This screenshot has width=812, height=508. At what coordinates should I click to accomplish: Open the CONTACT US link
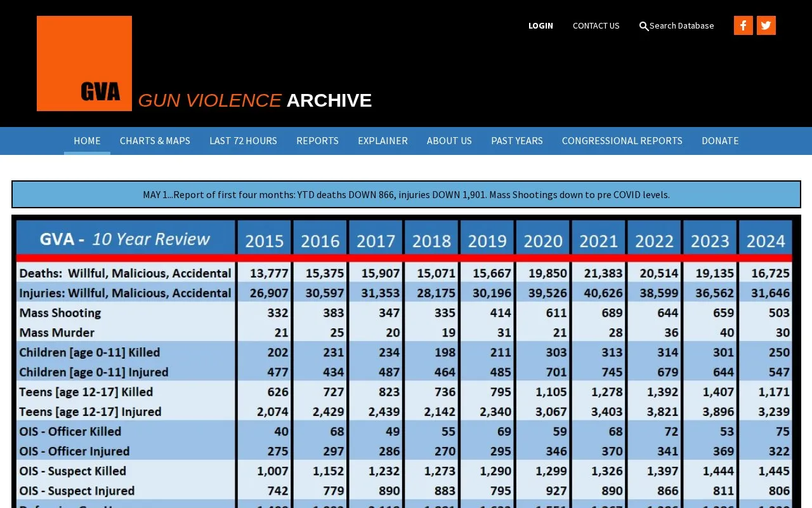596,25
